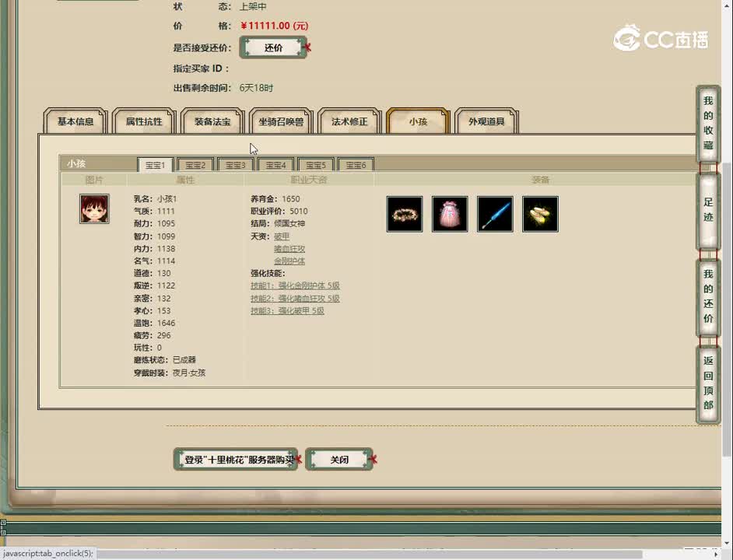The width and height of the screenshot is (733, 560).
Task: Click the price ¥11111.00 (元) text
Action: click(275, 26)
